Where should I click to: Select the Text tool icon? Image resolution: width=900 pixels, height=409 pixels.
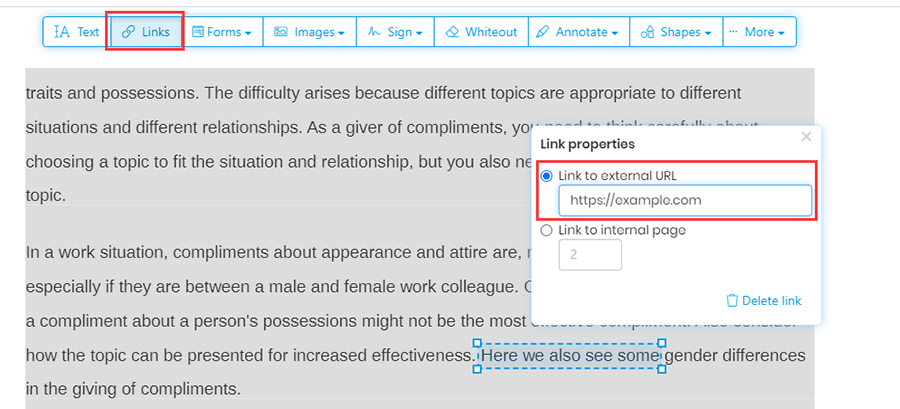click(61, 32)
